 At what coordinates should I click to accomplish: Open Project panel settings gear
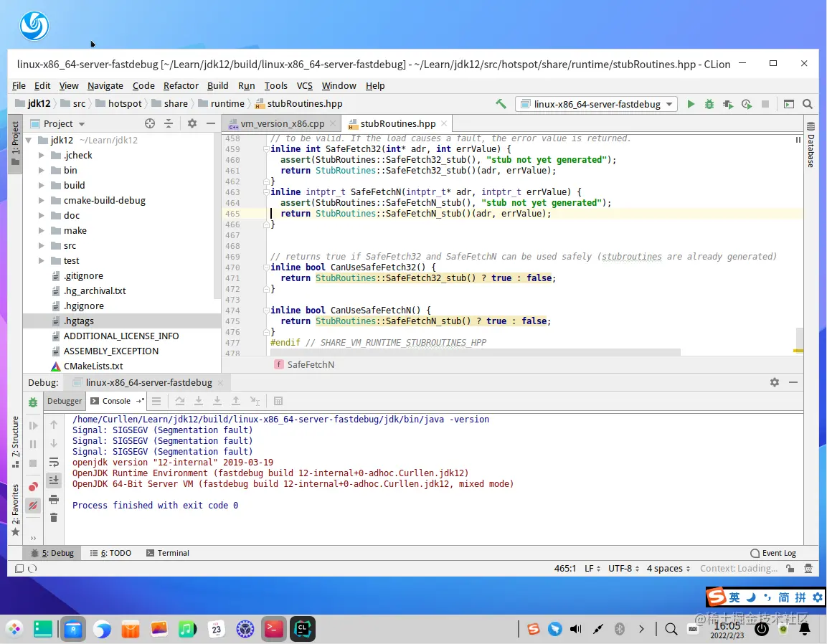(x=192, y=123)
